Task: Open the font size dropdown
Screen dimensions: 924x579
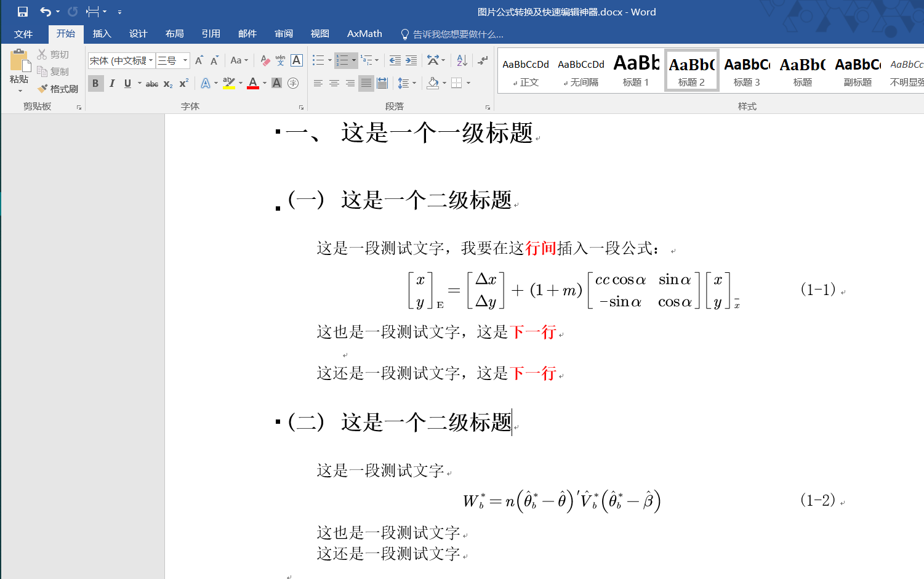Action: click(185, 60)
